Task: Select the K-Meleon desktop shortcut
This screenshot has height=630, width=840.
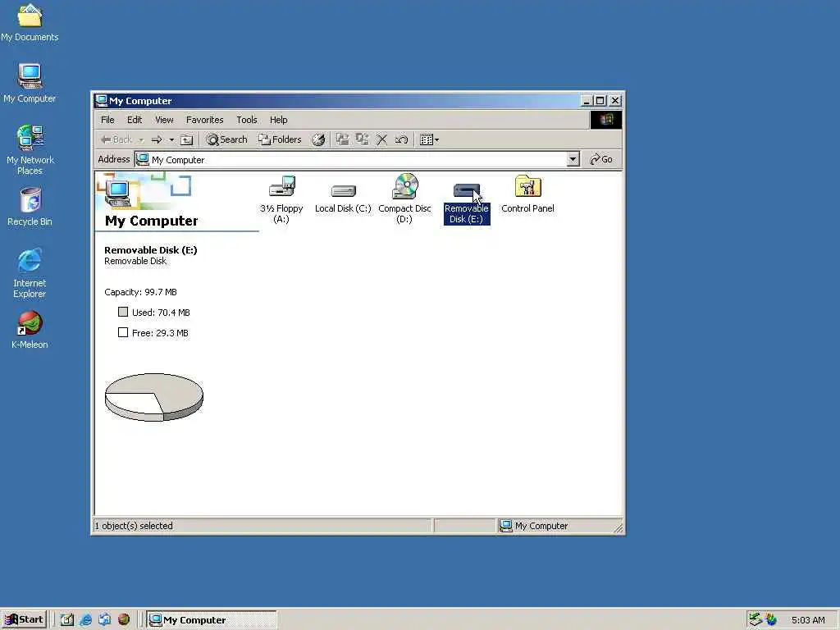Action: pyautogui.click(x=30, y=330)
